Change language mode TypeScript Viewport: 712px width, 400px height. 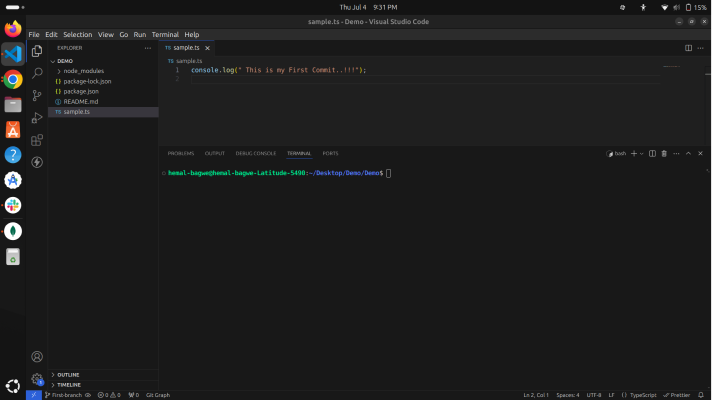point(643,395)
